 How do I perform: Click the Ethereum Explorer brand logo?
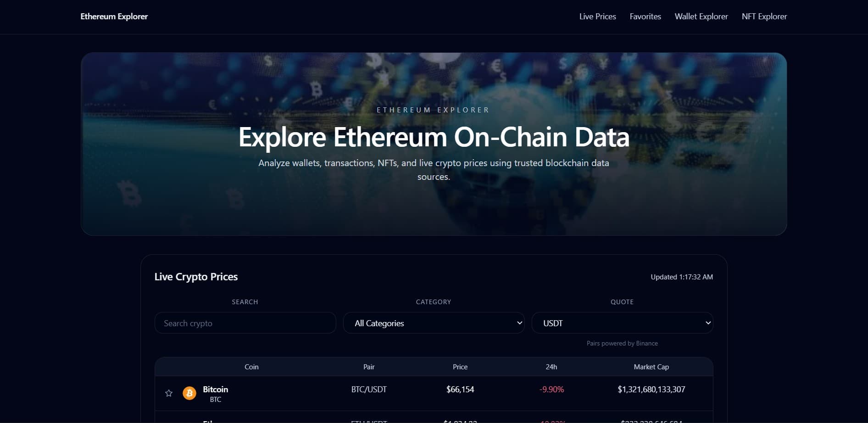pos(114,17)
